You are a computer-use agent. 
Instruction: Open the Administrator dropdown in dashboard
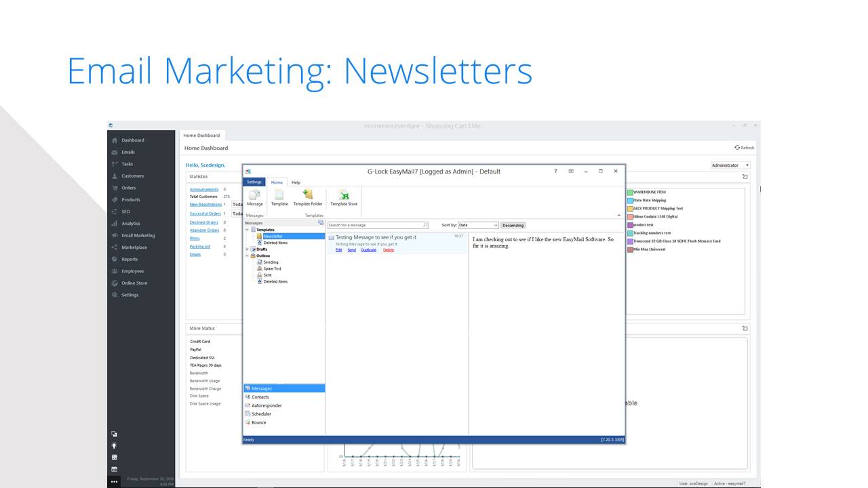coord(730,165)
